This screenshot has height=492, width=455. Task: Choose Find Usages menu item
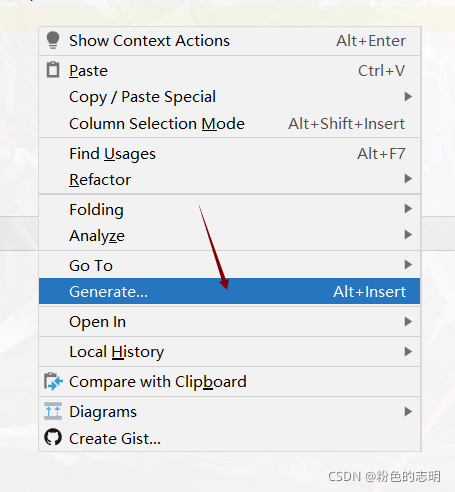tap(229, 153)
